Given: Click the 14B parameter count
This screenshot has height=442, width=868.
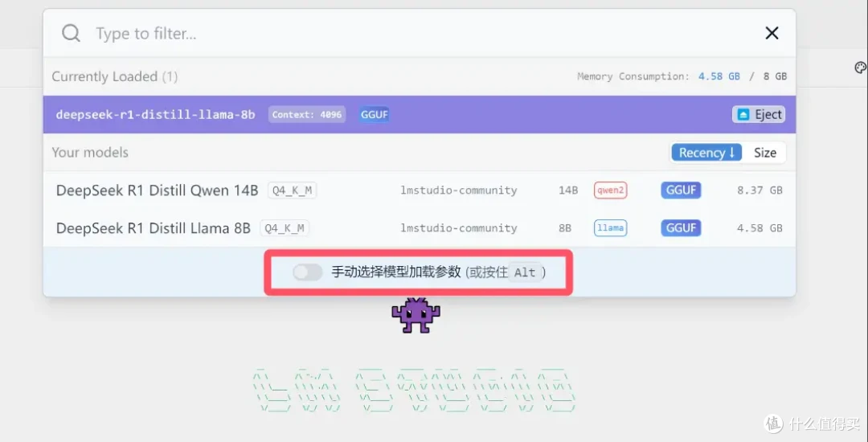Looking at the screenshot, I should click(568, 190).
